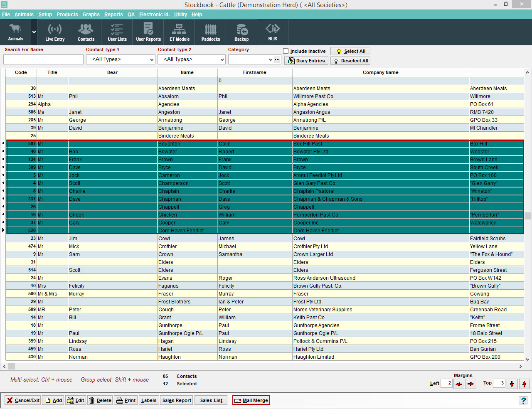
Task: Click the category ellipsis browse button
Action: tap(277, 59)
